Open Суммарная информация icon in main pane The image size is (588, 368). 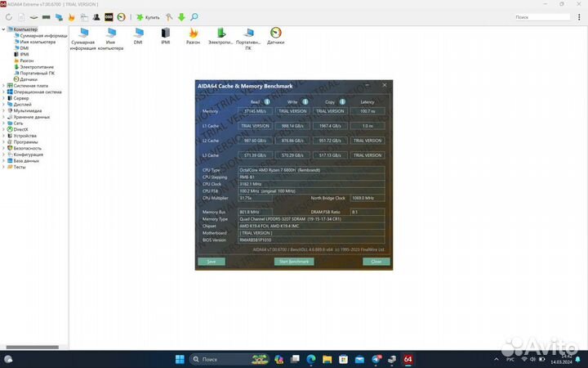(x=82, y=38)
